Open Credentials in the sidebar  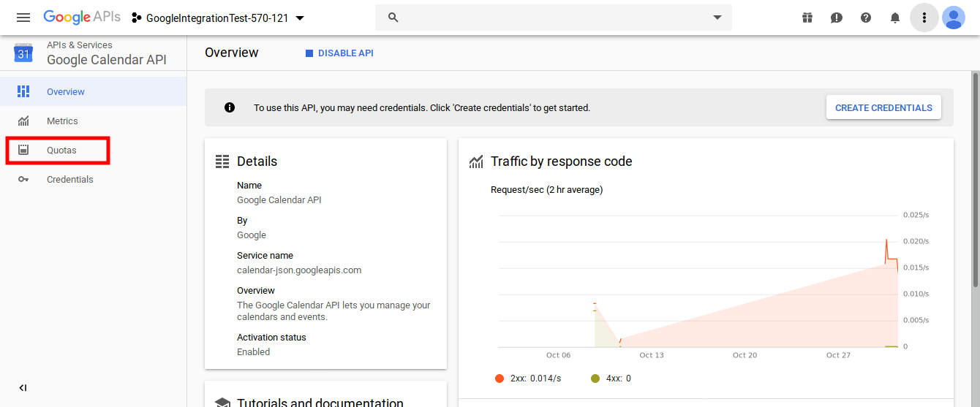click(69, 180)
